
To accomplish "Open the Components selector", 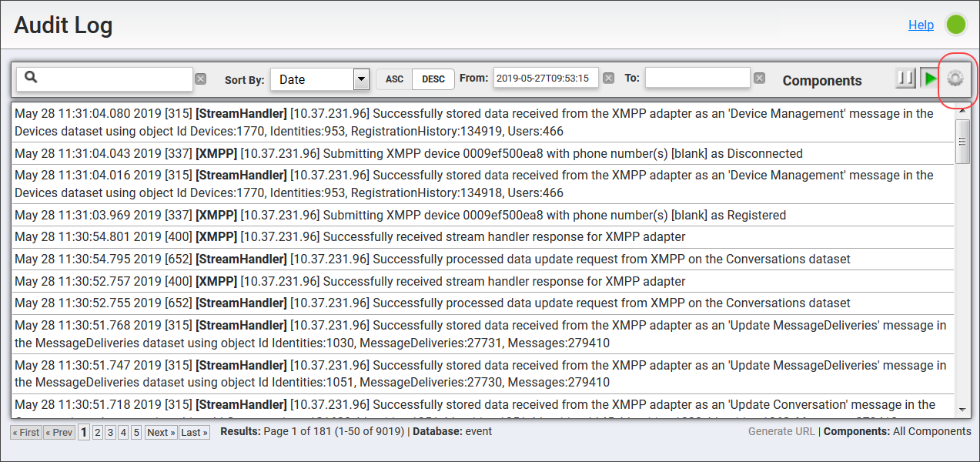I will coord(821,80).
